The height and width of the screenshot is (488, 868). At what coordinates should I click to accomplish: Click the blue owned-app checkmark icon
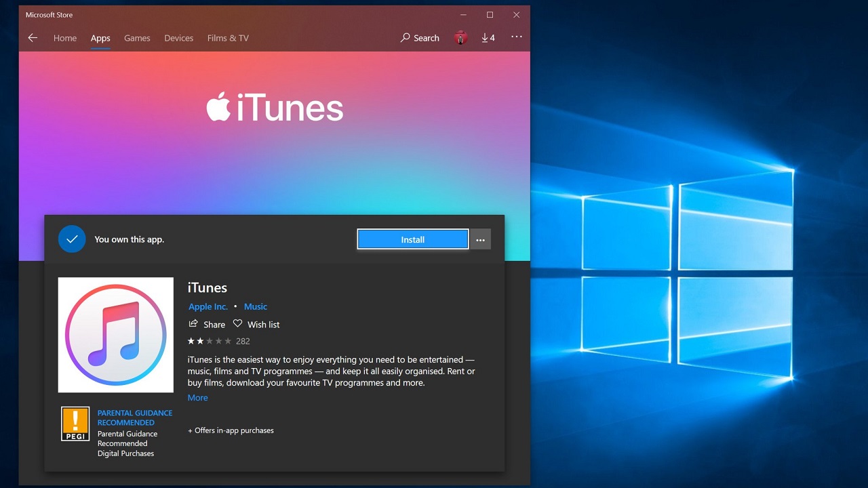(x=72, y=239)
